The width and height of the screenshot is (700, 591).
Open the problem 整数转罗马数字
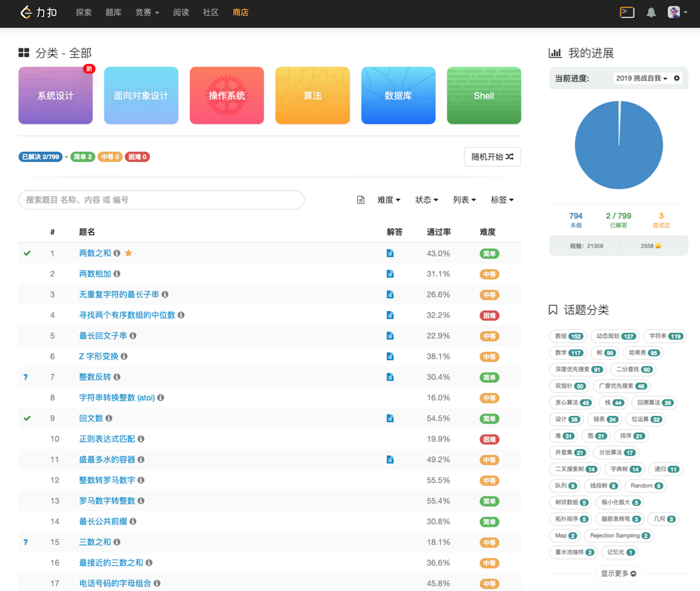(x=107, y=480)
